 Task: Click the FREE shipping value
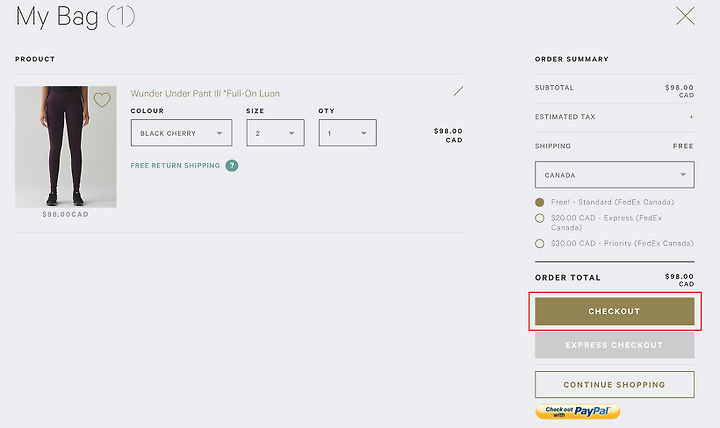[683, 146]
